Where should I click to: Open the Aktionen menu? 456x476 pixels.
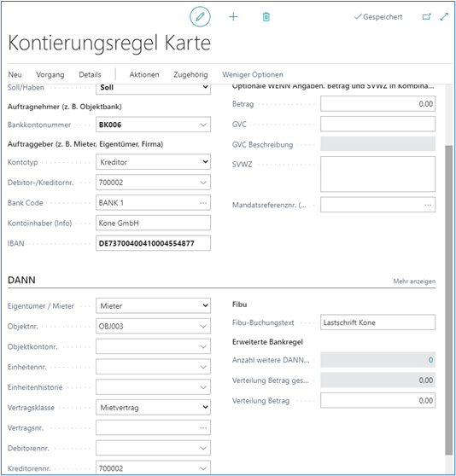pyautogui.click(x=144, y=75)
